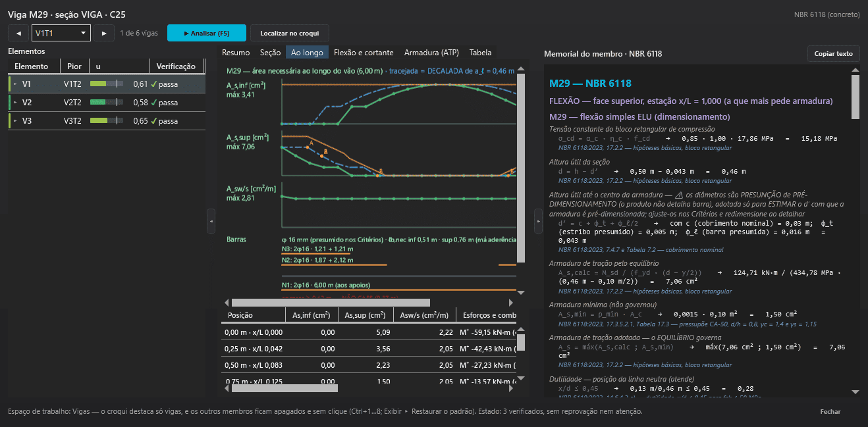Select the V2T2 cell in the V2 row

coord(72,103)
